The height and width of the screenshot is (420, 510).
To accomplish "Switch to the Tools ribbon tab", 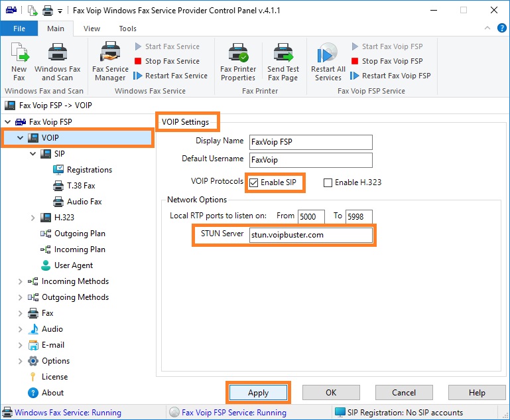I will pos(127,29).
